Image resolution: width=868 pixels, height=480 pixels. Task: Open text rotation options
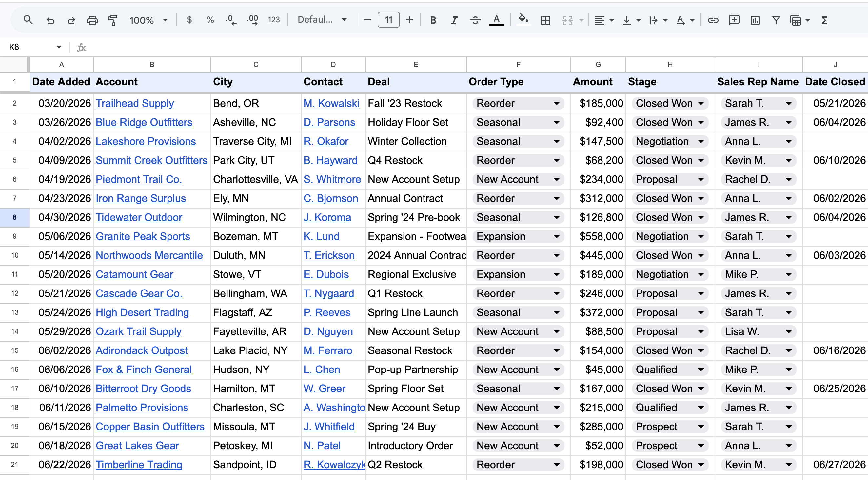tap(685, 20)
